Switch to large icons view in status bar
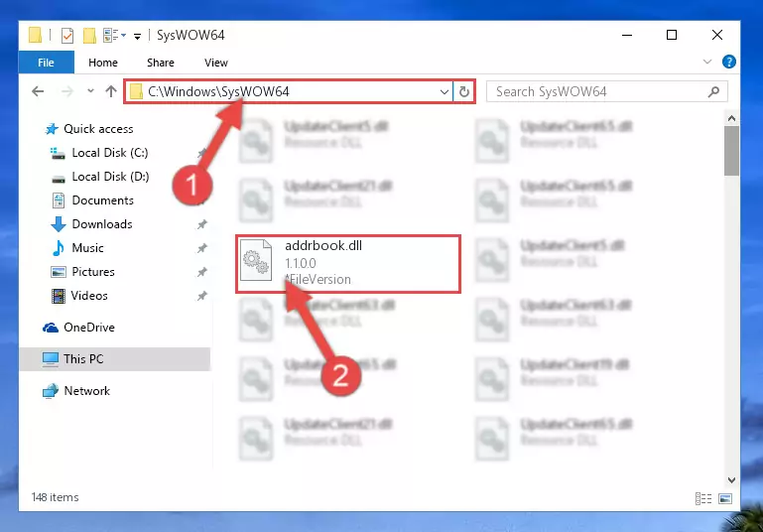The width and height of the screenshot is (763, 532). (725, 498)
